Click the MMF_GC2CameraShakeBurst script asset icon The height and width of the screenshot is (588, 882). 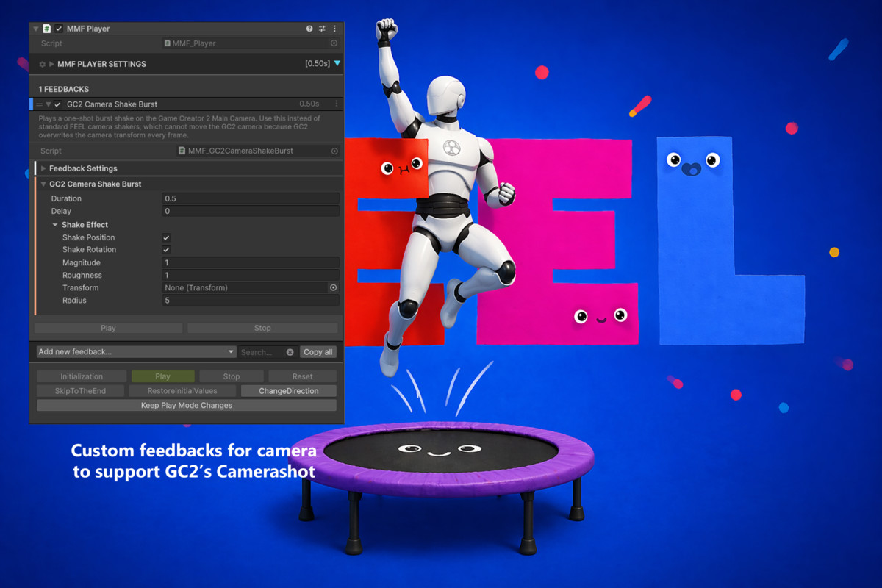[182, 151]
